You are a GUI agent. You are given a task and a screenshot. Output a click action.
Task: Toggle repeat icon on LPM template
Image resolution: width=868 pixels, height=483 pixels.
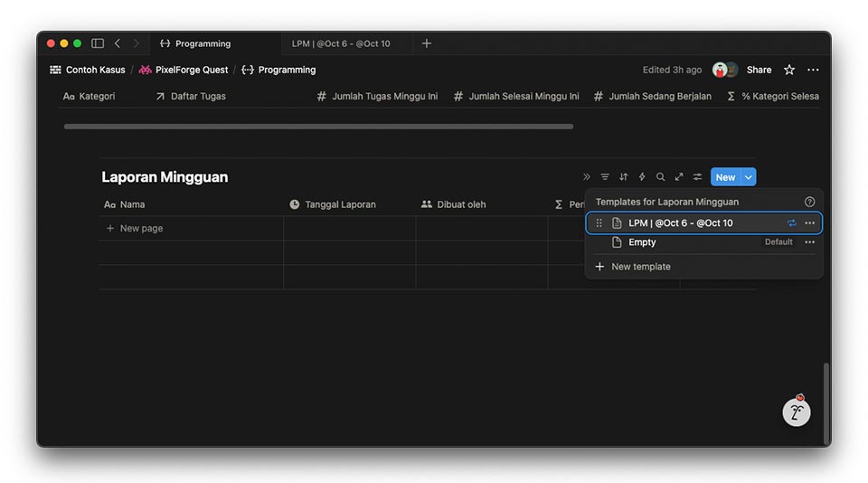(x=791, y=223)
